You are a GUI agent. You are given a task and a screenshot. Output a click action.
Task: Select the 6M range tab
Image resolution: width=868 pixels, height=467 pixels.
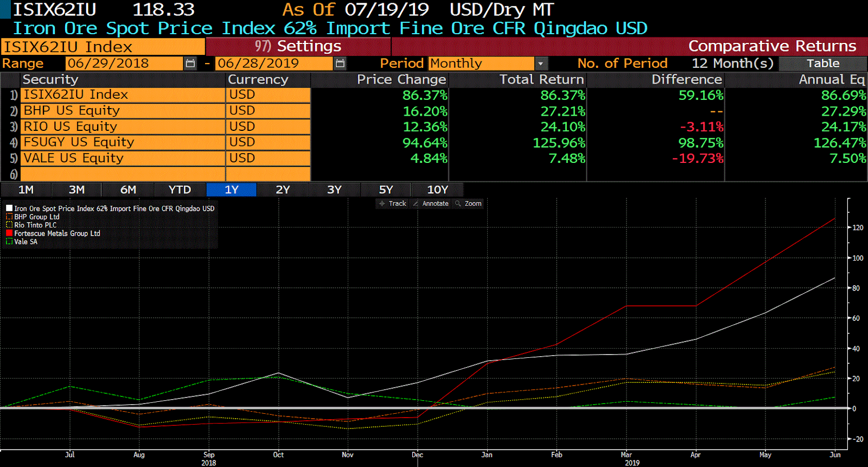point(128,190)
